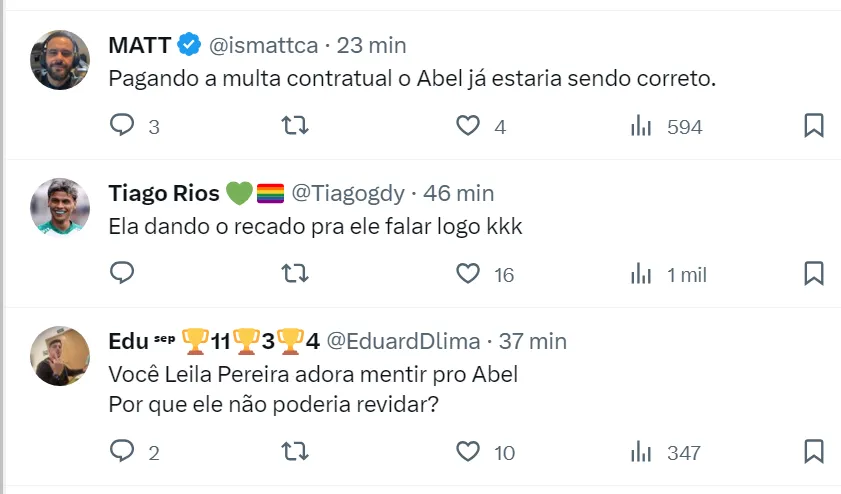The image size is (841, 494).
Task: Open the @ismattca profile handle
Action: pyautogui.click(x=263, y=45)
